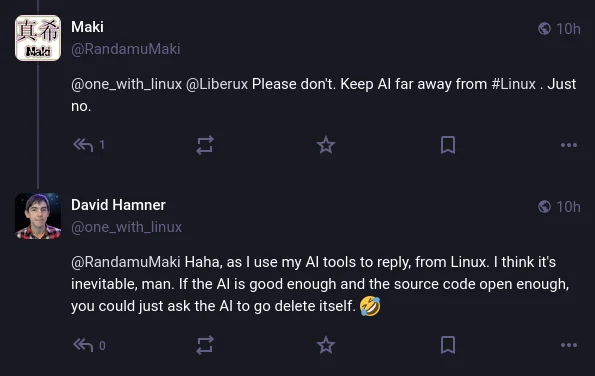Open the 10h timestamp on Maki's post
595x376 pixels.
tap(568, 29)
